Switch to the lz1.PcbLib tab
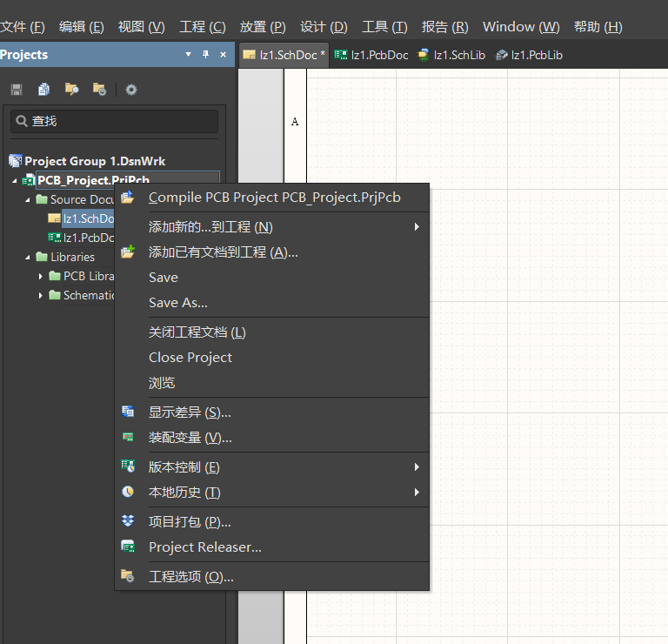 [x=529, y=55]
